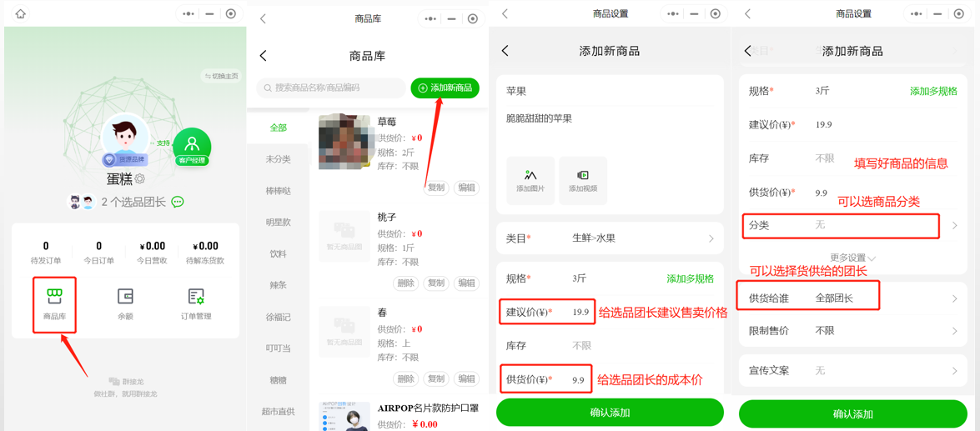
Task: Open the chat bubble icon beside 2个选品团长
Action: point(178,202)
